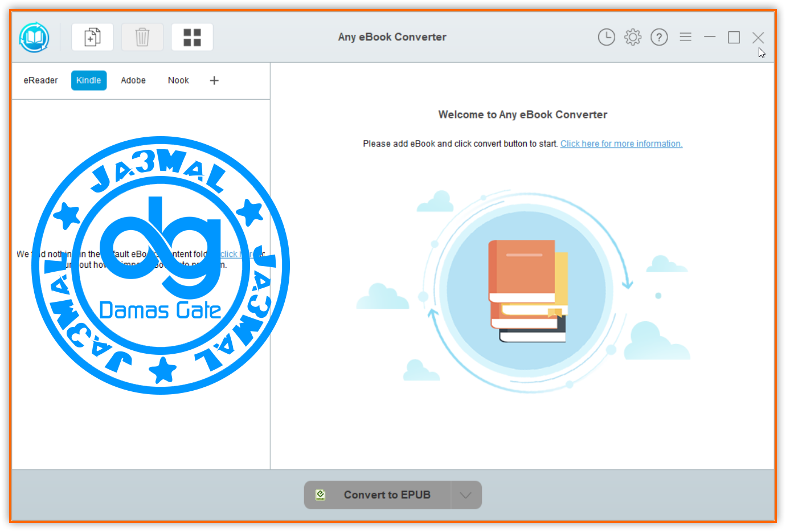Viewport: 786px width, 532px height.
Task: Click the stacked books illustration
Action: [528, 290]
